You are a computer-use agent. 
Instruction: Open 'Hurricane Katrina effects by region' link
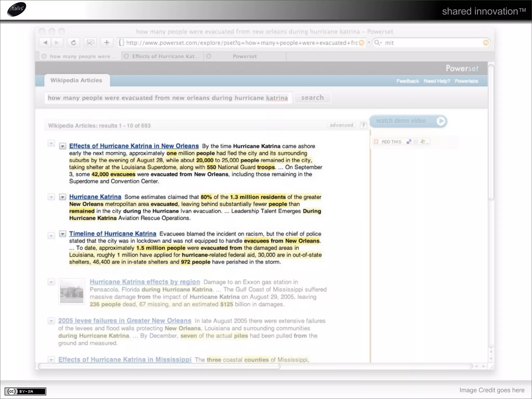(x=145, y=282)
